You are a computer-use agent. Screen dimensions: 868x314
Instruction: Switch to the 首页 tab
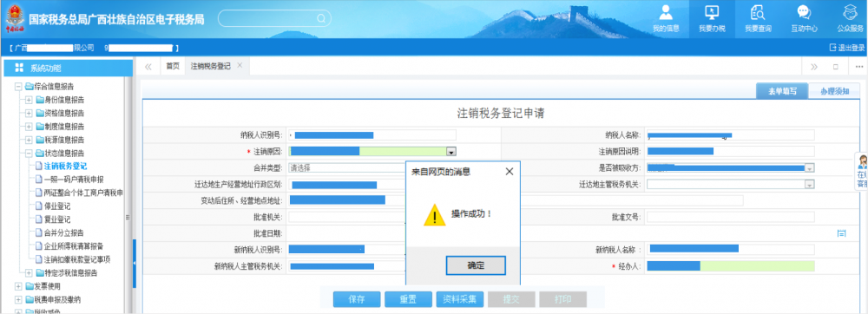(173, 66)
